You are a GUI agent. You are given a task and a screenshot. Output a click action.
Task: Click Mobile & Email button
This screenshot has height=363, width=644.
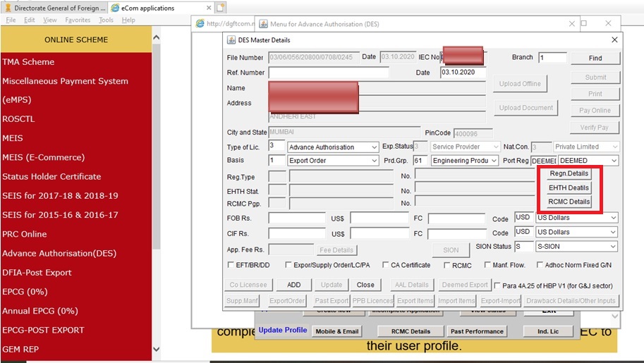tap(336, 331)
